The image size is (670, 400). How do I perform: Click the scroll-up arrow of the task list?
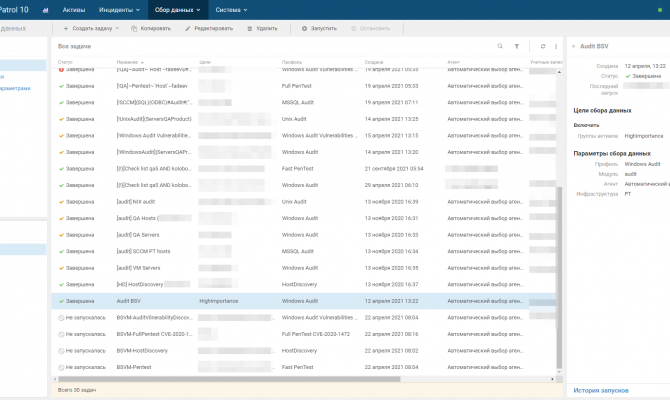559,72
